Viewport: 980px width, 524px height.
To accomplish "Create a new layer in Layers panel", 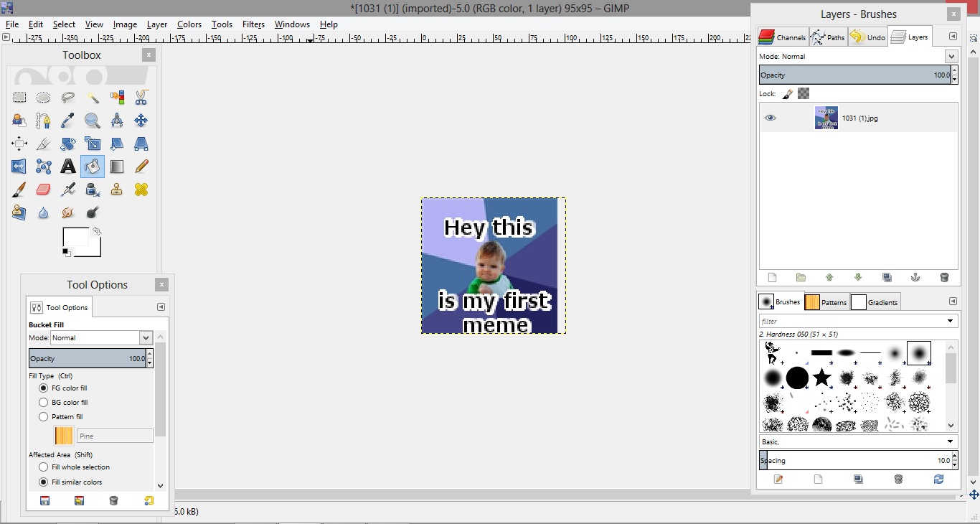I will 773,278.
